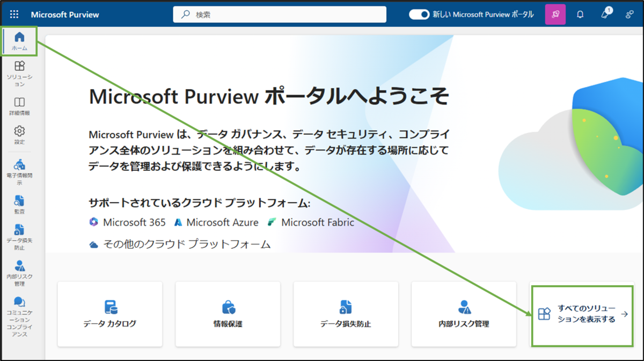Open コミュニケーション コンプライアンス in the sidebar
644x361 pixels.
19,317
